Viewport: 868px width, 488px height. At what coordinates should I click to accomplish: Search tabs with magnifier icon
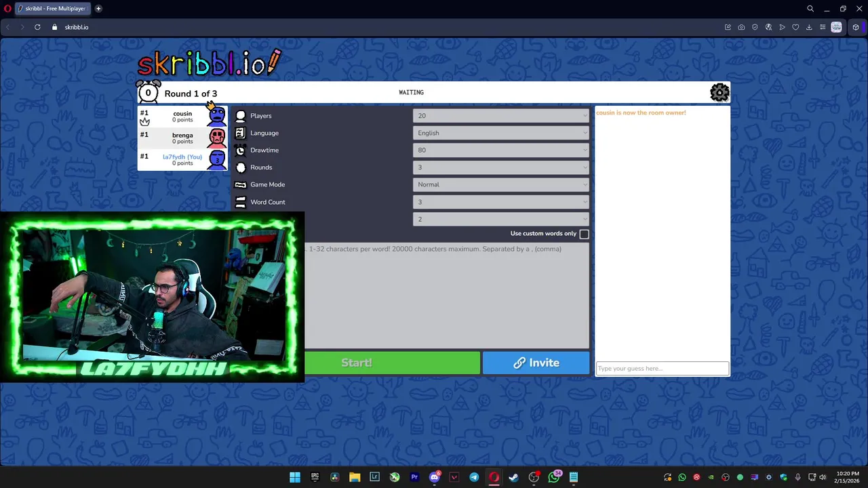(810, 9)
